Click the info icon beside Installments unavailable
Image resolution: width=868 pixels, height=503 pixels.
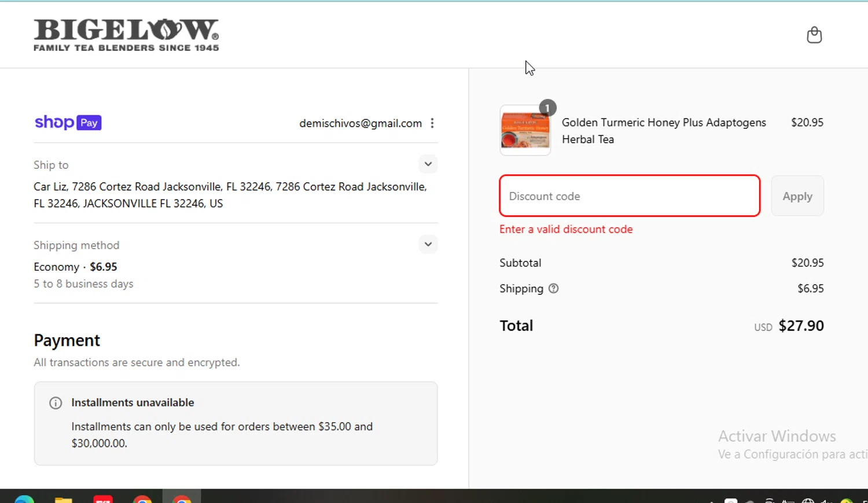tap(56, 403)
